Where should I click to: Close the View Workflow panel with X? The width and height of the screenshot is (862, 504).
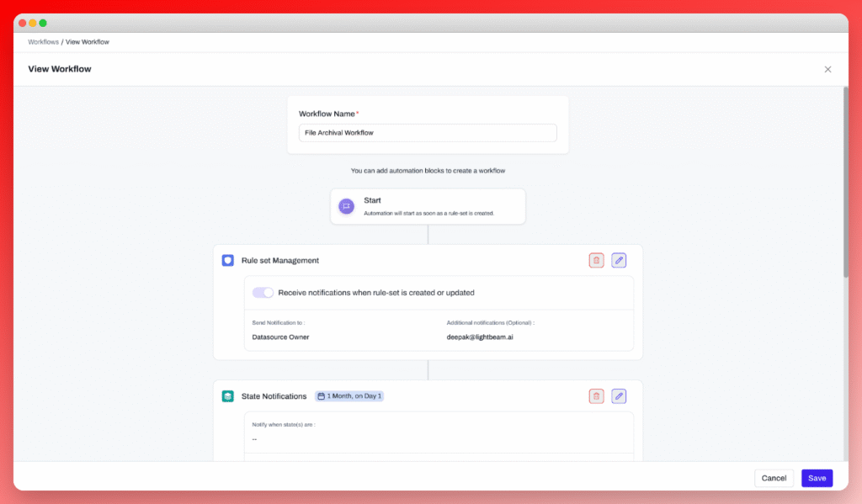[x=827, y=69]
